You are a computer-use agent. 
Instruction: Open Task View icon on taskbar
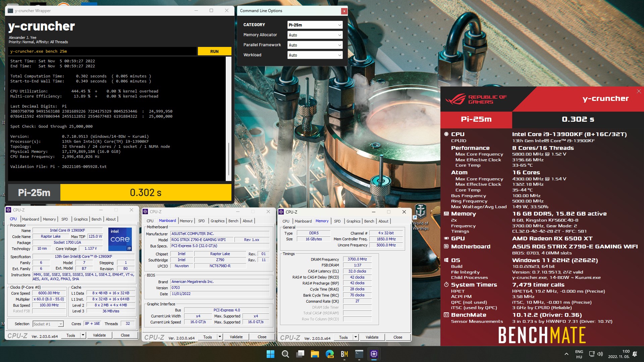pyautogui.click(x=300, y=354)
